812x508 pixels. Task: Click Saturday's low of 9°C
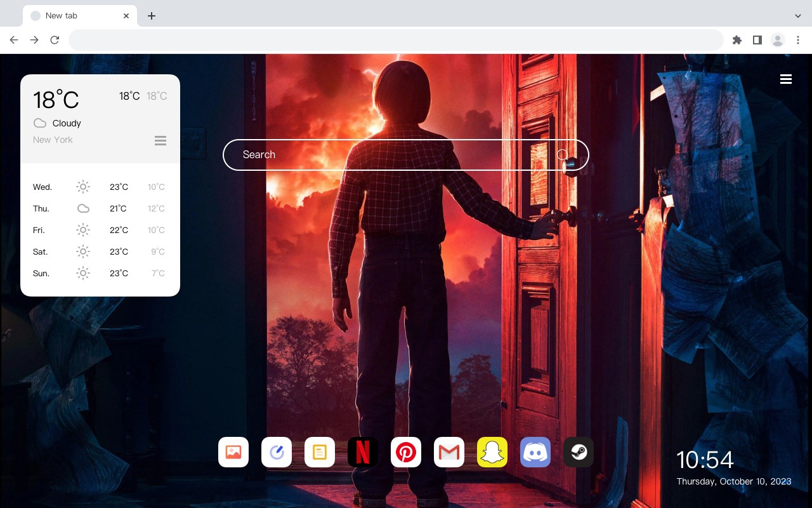click(158, 251)
